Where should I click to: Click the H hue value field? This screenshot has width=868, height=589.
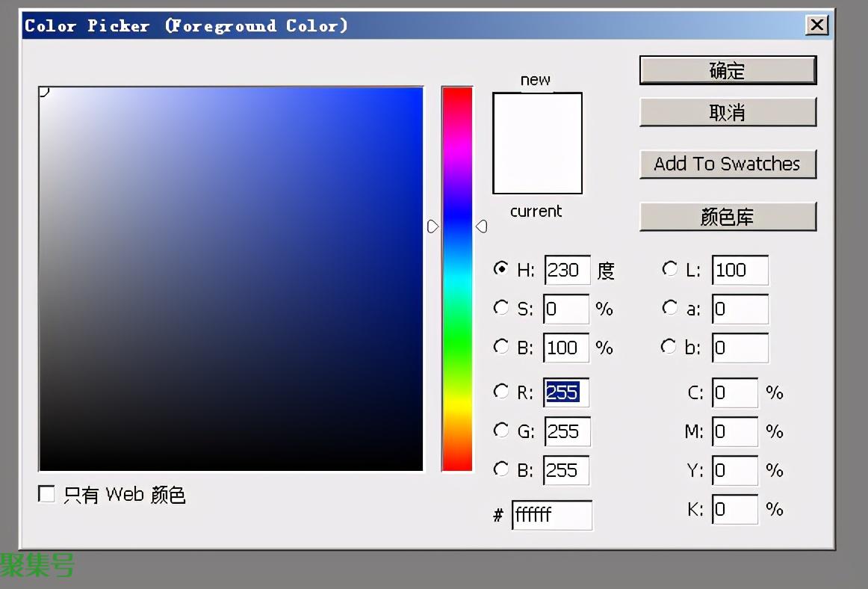click(567, 270)
